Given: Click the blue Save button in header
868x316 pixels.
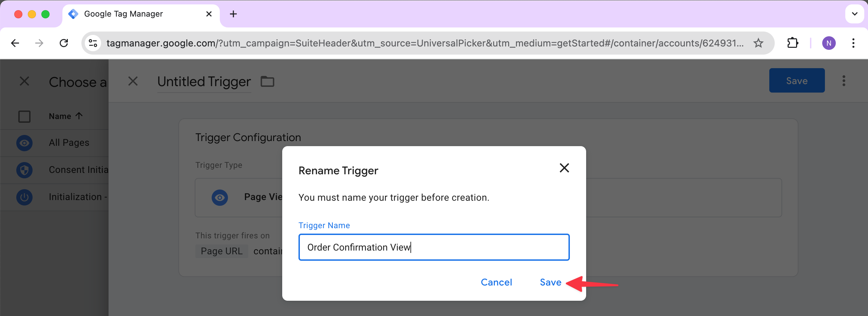Looking at the screenshot, I should [x=796, y=81].
